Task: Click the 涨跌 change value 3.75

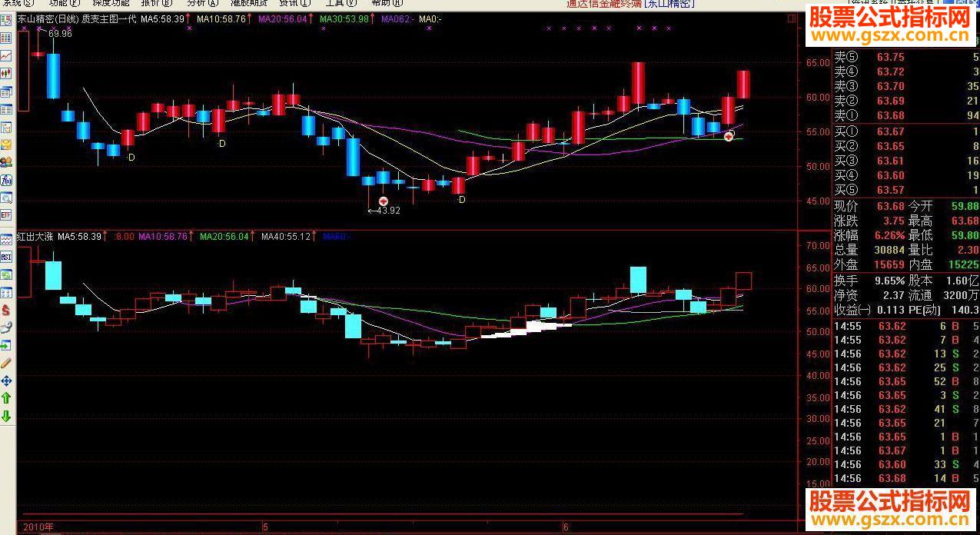Action: pyautogui.click(x=894, y=221)
